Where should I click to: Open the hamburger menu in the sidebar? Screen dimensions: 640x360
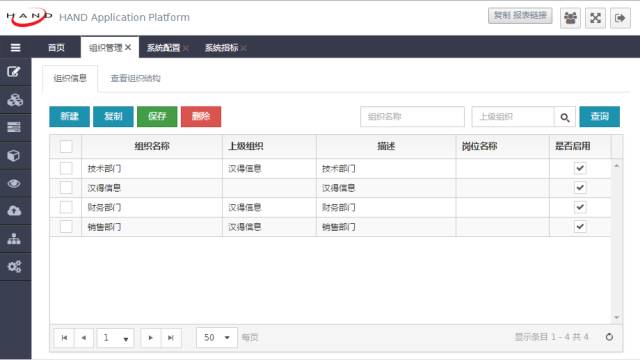16,47
